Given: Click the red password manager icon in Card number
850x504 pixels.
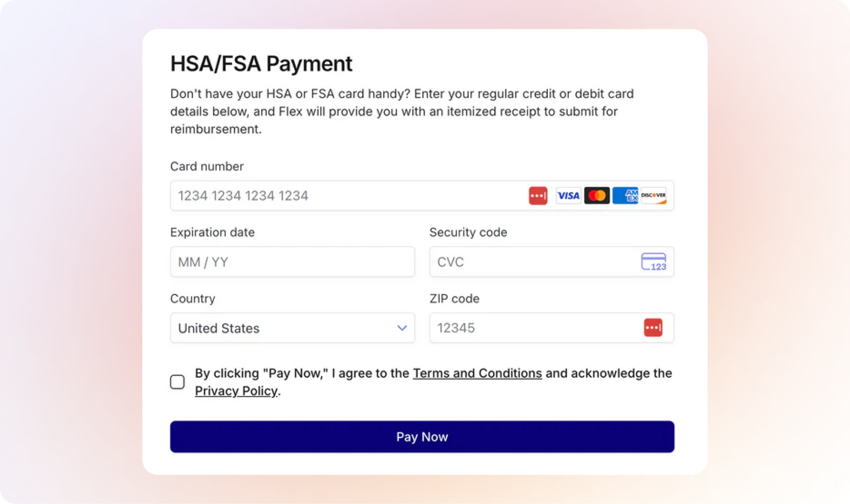Looking at the screenshot, I should (538, 196).
